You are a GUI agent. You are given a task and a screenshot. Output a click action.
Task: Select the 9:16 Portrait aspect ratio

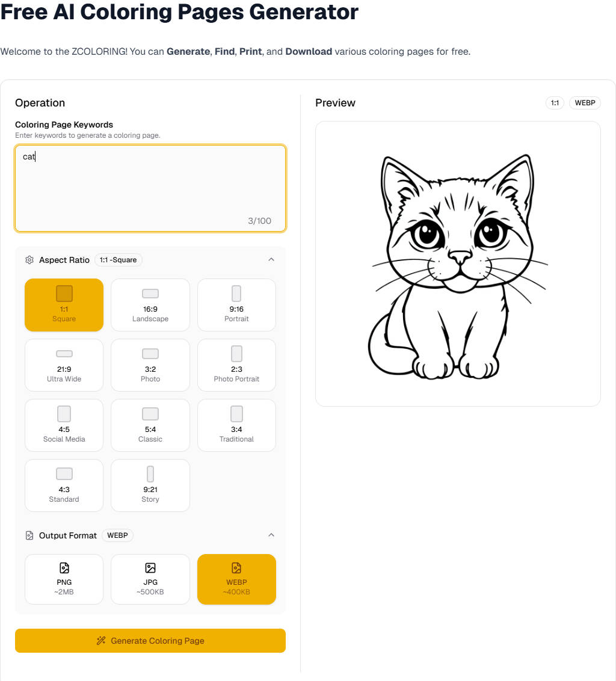coord(236,305)
